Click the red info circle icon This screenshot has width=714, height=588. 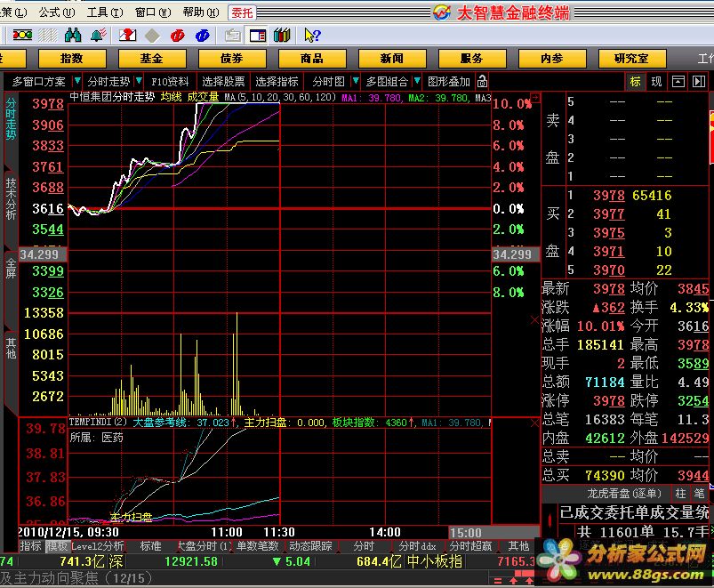click(177, 36)
